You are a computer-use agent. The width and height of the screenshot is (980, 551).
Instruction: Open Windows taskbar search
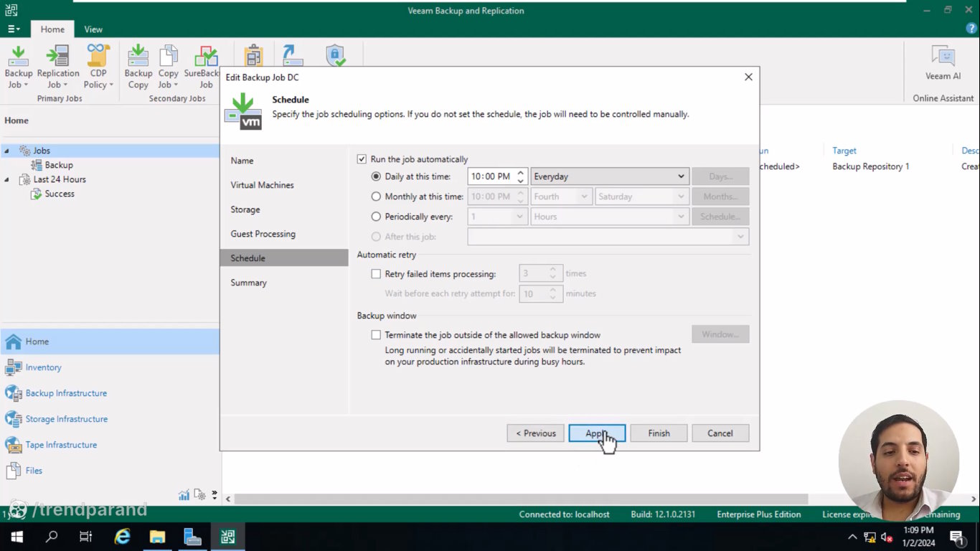coord(52,537)
